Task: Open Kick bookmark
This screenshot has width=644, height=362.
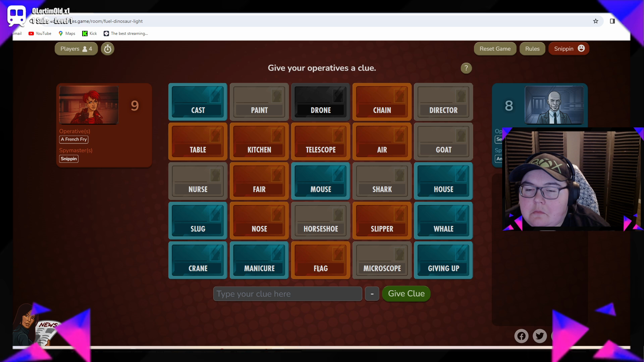Action: (x=90, y=34)
